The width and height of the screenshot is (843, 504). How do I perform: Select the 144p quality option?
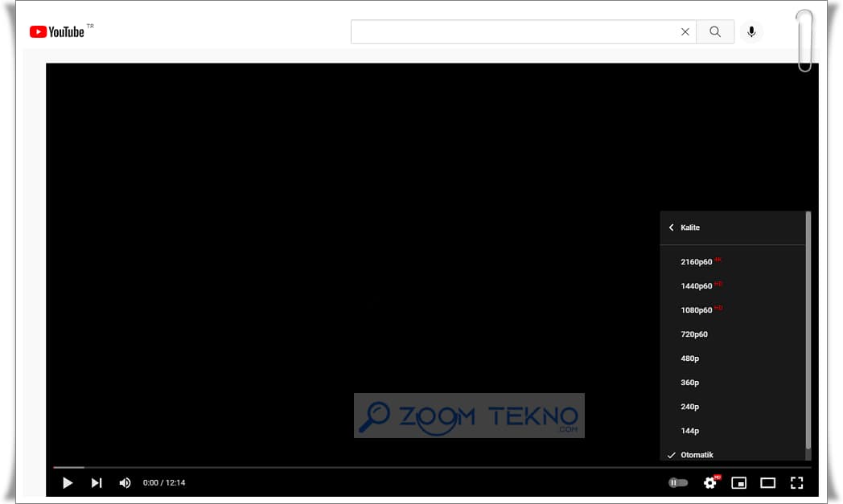(x=689, y=431)
